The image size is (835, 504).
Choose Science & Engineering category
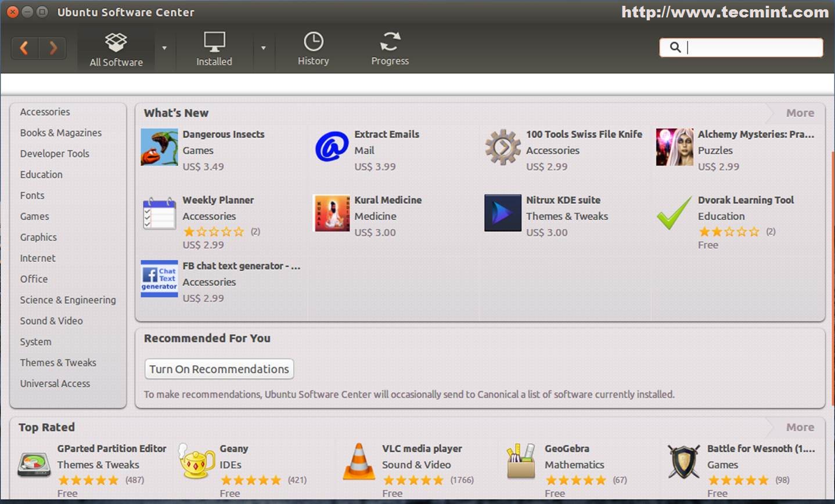(x=67, y=300)
